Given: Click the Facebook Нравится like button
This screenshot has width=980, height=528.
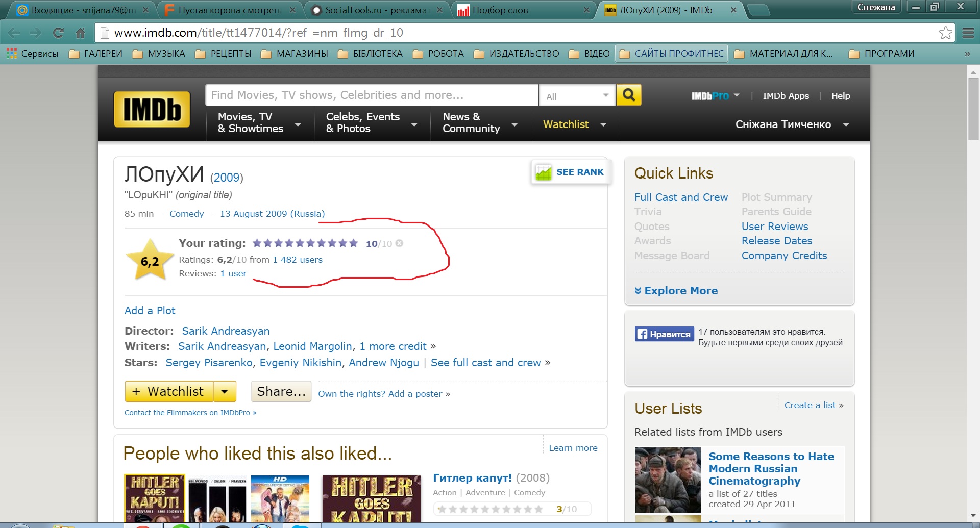Looking at the screenshot, I should (x=665, y=334).
